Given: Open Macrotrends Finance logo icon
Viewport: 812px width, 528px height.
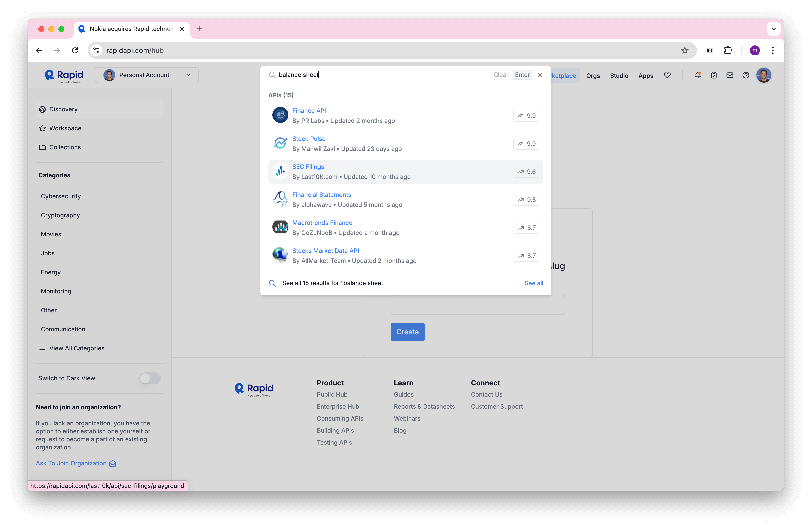Looking at the screenshot, I should pyautogui.click(x=280, y=227).
